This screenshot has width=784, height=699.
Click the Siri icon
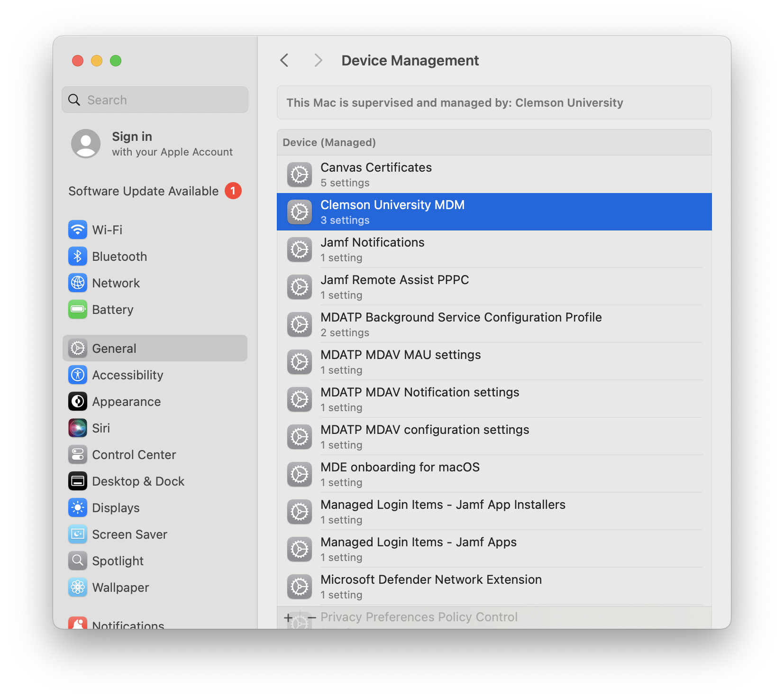[x=78, y=428]
